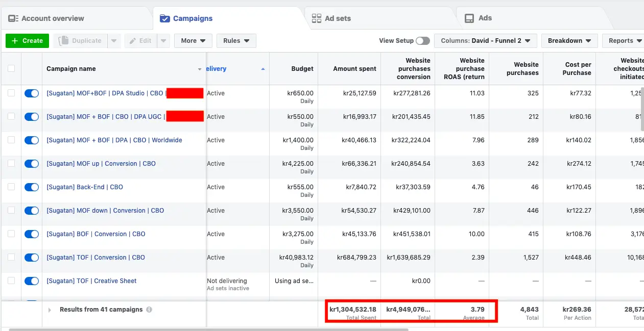
Task: Click Not delivering status for Creative Sheet
Action: coord(227,281)
